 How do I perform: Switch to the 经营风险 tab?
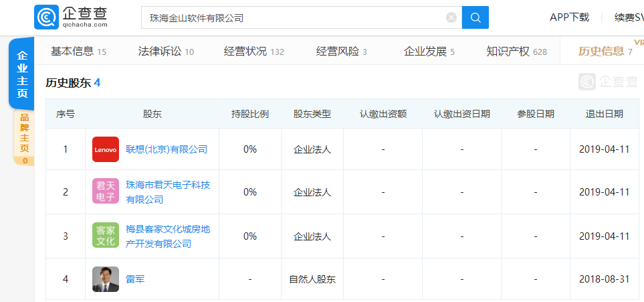coord(341,52)
